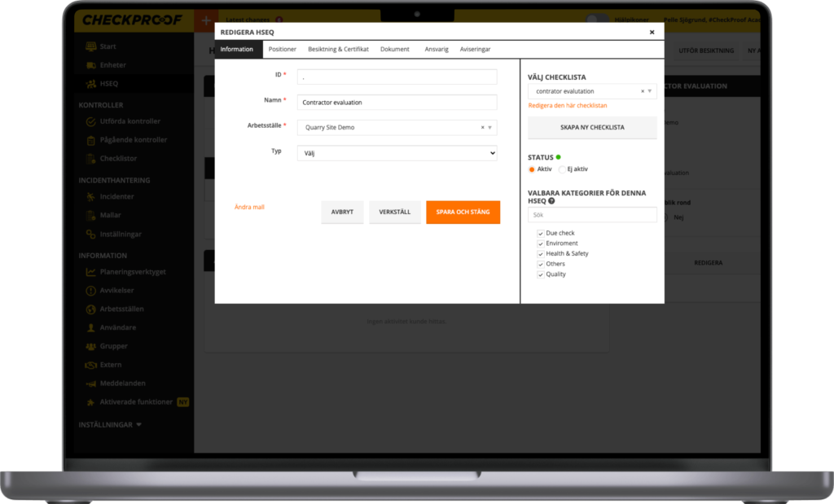Open the Grupper icon in sidebar
834x504 pixels.
pyautogui.click(x=92, y=347)
